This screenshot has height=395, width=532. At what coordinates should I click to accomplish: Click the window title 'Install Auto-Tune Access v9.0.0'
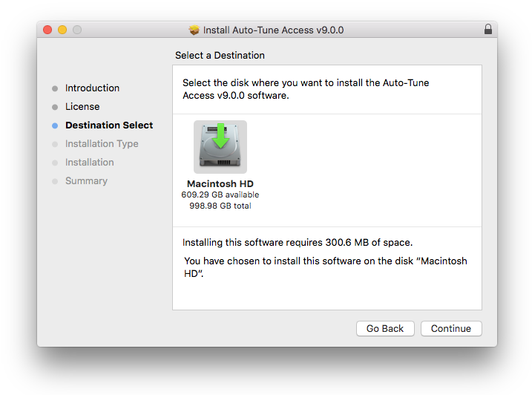pyautogui.click(x=273, y=30)
